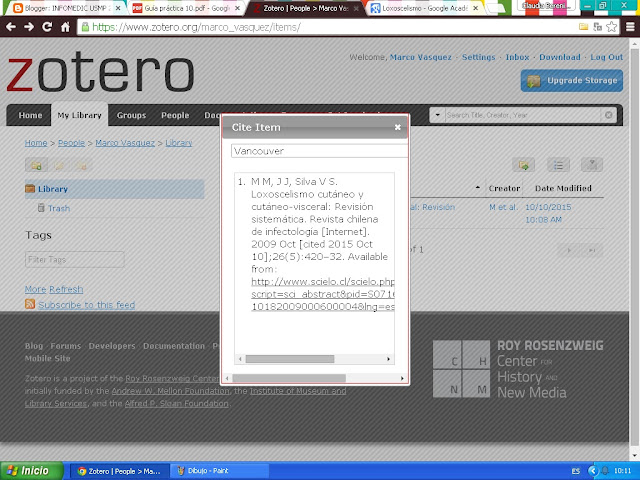Click the Zotero Chrome taskbar item
The image size is (640, 480).
[x=120, y=471]
